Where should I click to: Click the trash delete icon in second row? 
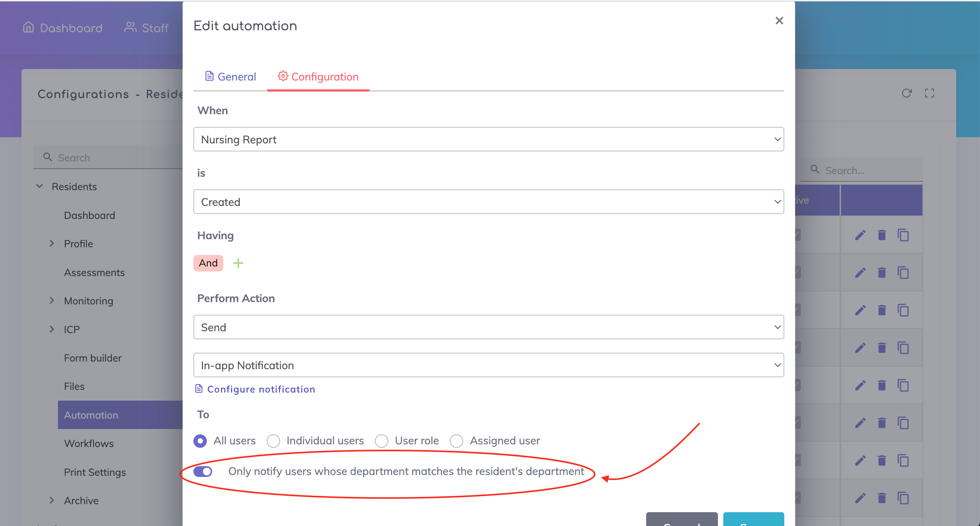[x=882, y=273]
